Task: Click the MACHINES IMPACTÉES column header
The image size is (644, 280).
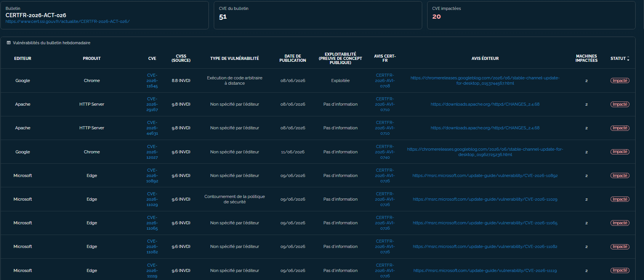Action: tap(586, 58)
